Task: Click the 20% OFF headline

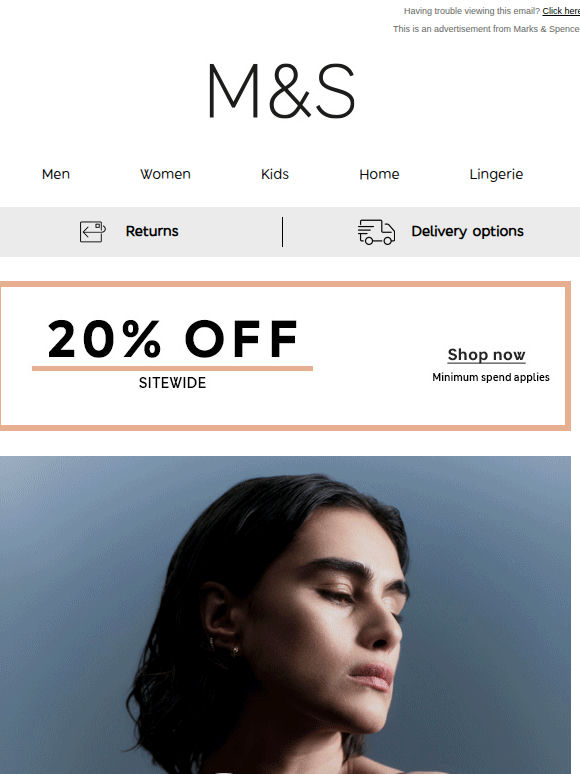Action: click(172, 338)
